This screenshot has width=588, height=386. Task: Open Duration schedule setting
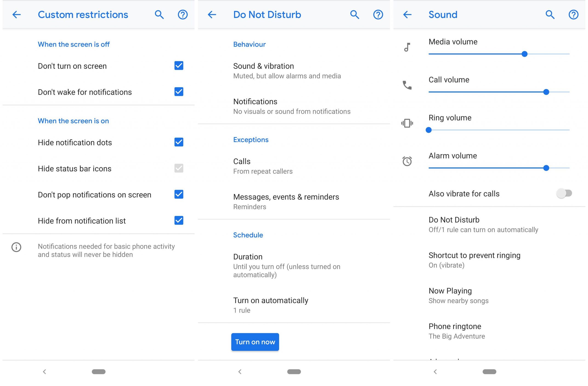coord(287,265)
